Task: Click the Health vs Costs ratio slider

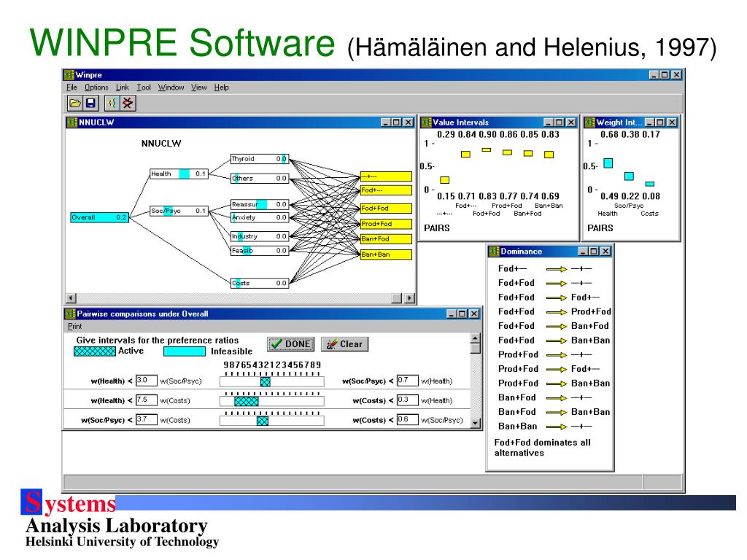Action: [272, 402]
